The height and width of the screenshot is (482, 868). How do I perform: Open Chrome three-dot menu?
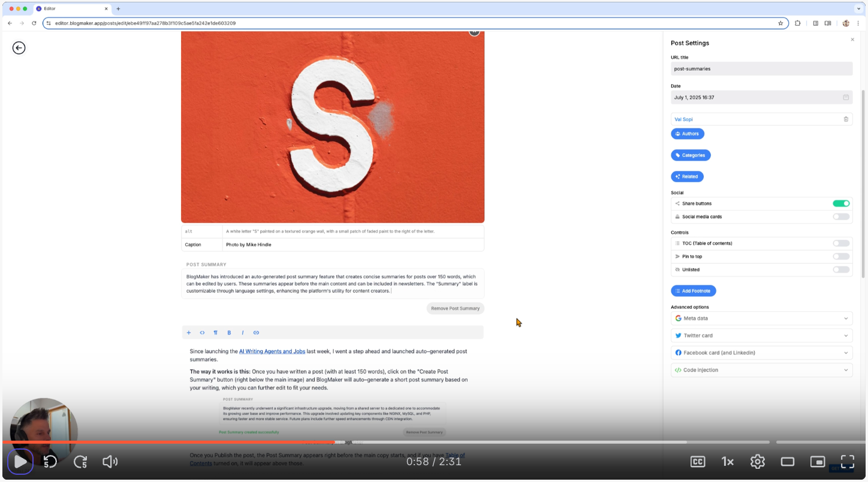point(859,23)
